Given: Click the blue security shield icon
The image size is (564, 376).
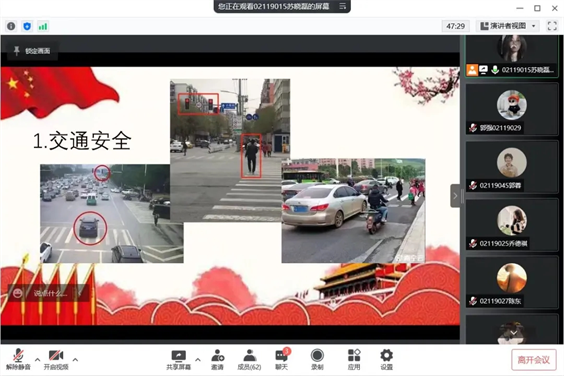Looking at the screenshot, I should [27, 26].
